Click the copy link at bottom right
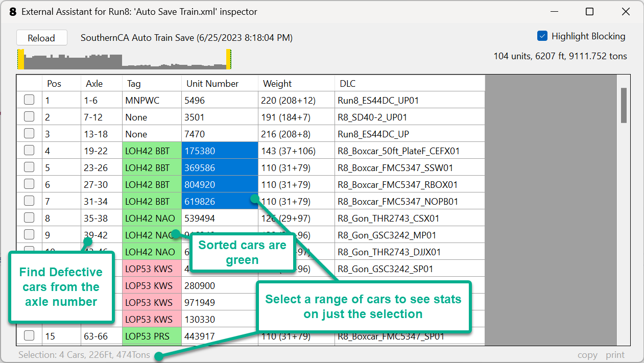644x363 pixels. tap(587, 355)
